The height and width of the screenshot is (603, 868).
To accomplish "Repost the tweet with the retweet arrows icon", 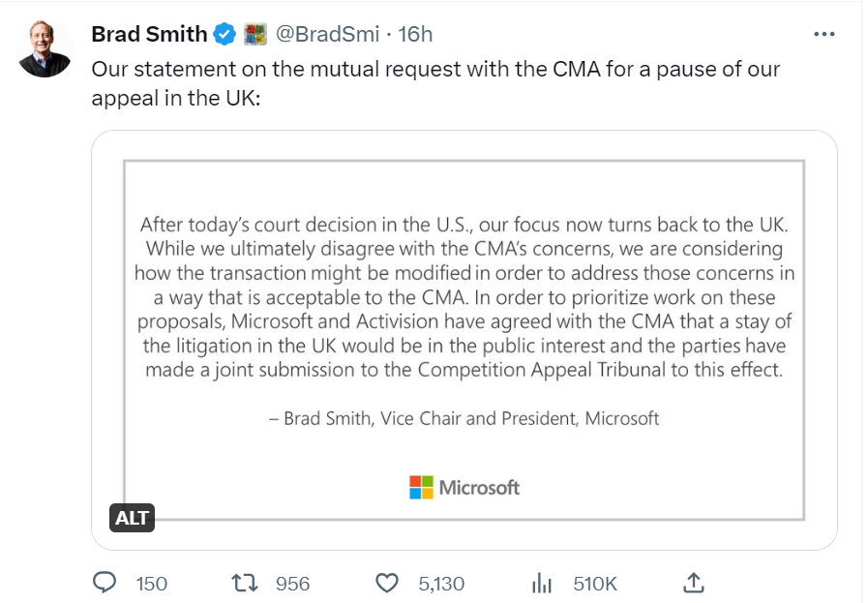I will (246, 583).
